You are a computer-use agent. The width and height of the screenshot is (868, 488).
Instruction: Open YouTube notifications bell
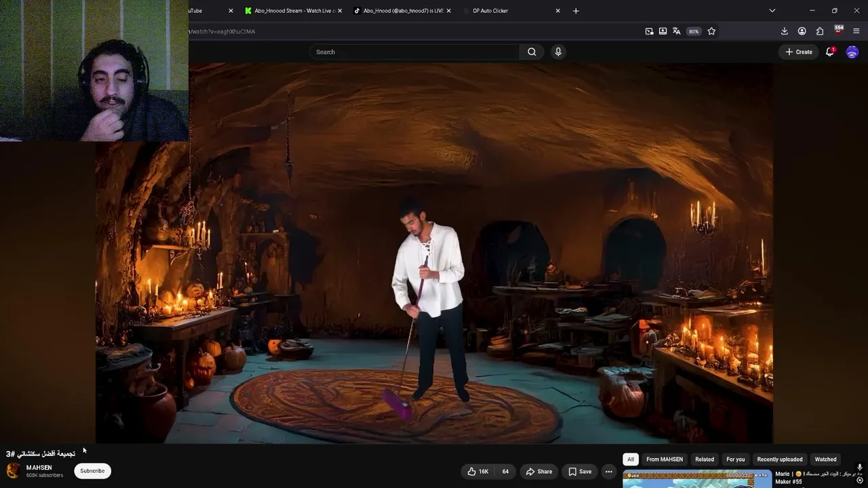tap(830, 52)
